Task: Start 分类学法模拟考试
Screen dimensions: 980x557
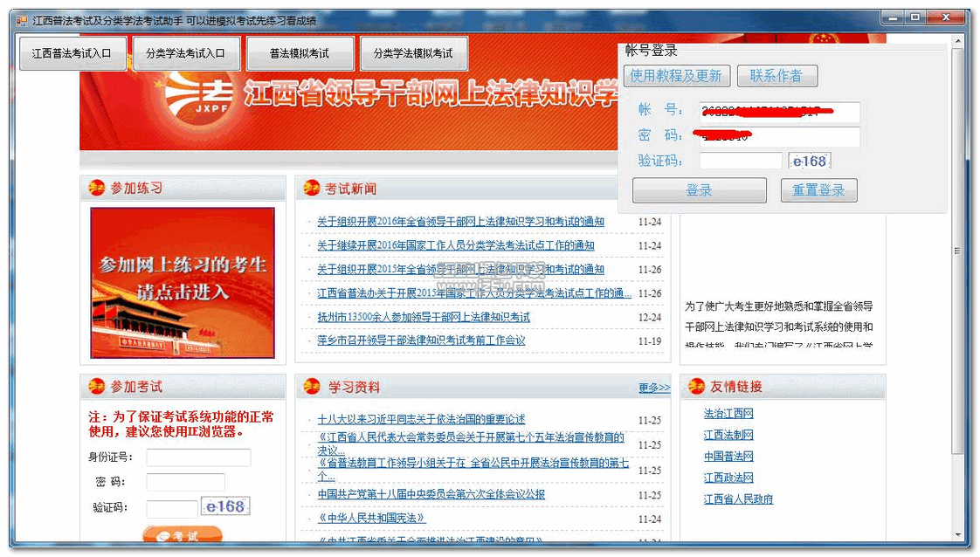Action: point(414,54)
